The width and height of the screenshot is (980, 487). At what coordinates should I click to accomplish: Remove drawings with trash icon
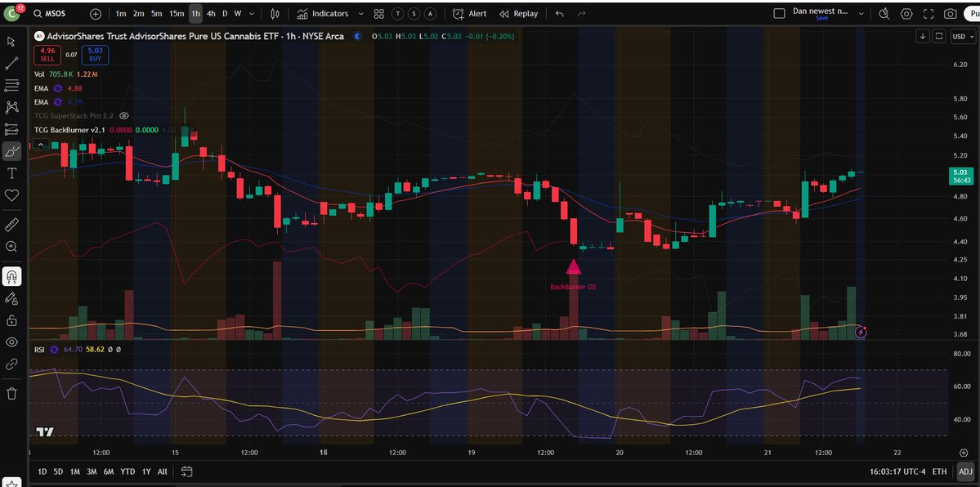point(11,393)
